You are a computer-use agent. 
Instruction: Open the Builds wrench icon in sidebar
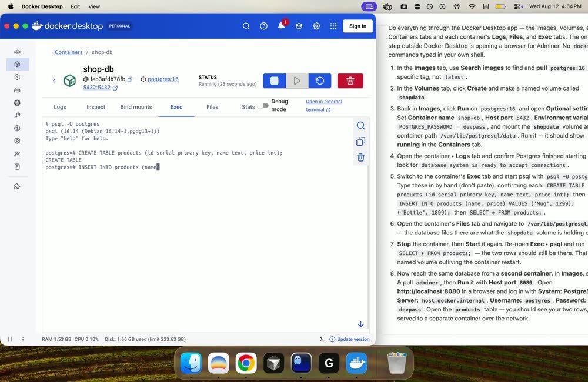coord(17,115)
